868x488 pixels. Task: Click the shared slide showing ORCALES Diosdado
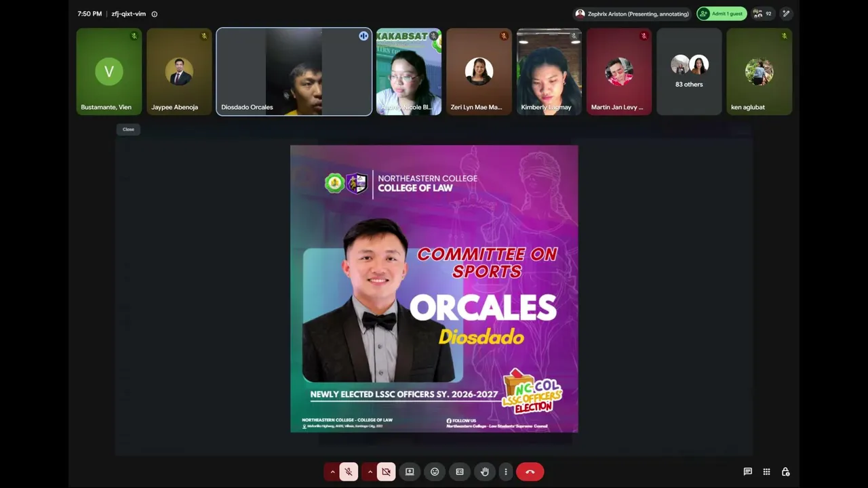(x=434, y=289)
